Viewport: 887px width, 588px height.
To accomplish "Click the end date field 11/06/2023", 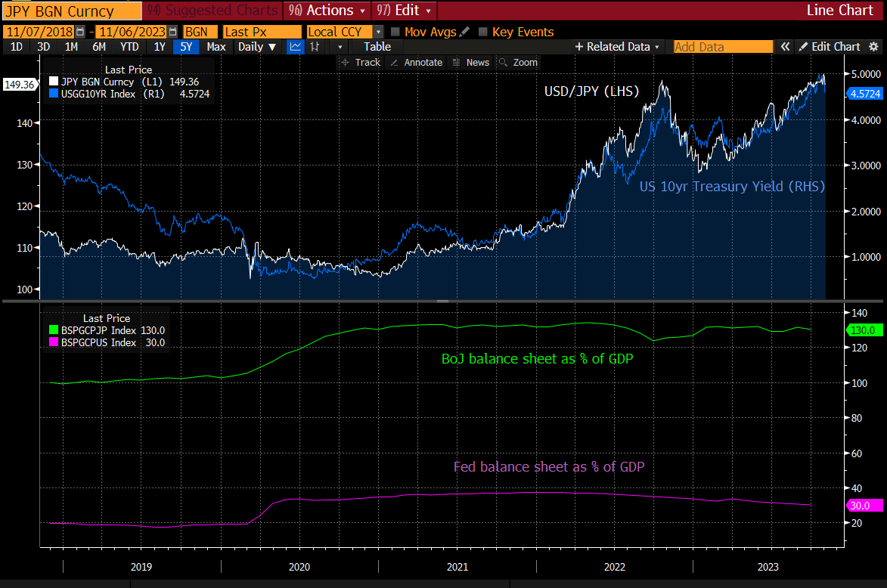I will click(132, 32).
